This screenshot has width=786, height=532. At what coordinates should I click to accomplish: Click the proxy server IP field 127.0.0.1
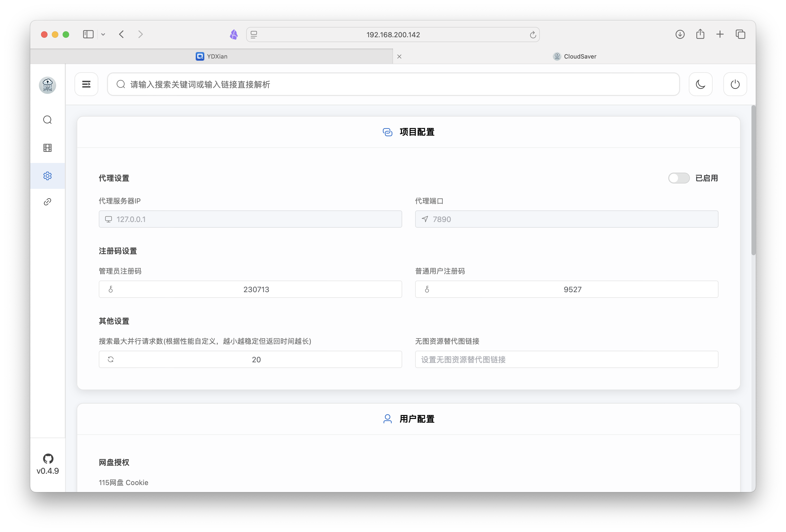point(250,219)
